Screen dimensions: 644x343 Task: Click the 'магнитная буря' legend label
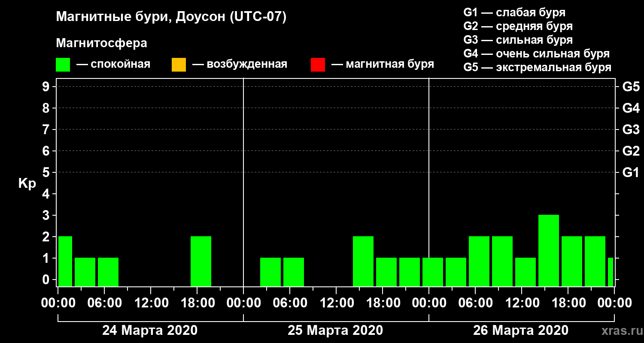click(389, 65)
